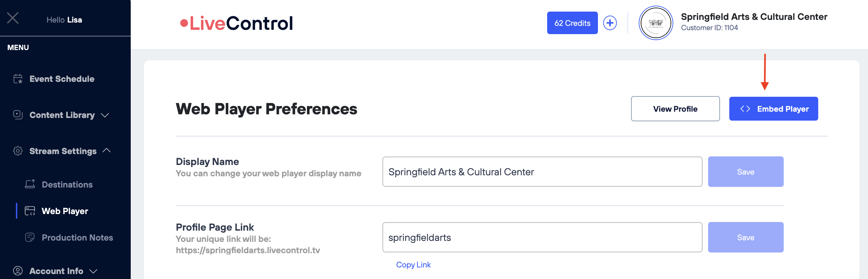Screen dimensions: 868x279
Task: Open the Production Notes menu item
Action: [77, 237]
